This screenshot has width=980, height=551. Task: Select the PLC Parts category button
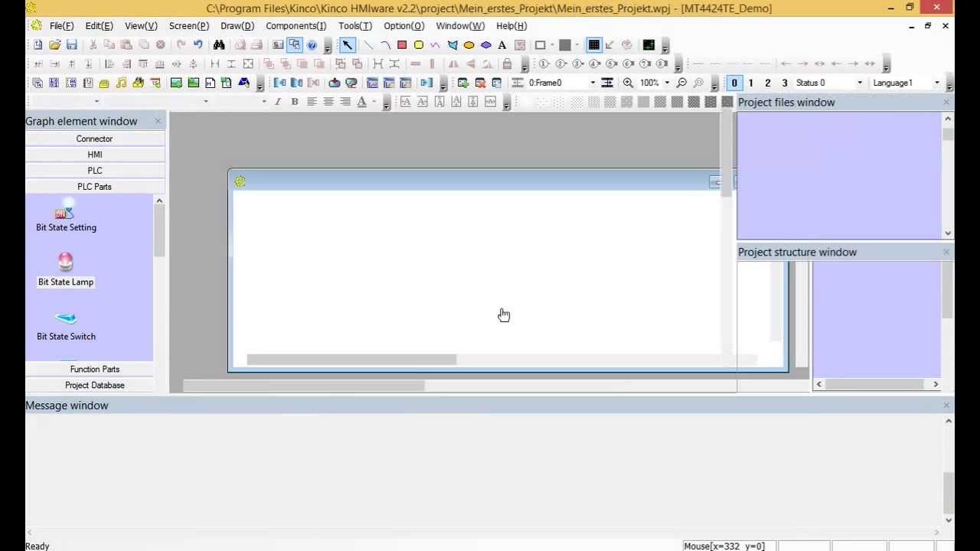coord(94,187)
